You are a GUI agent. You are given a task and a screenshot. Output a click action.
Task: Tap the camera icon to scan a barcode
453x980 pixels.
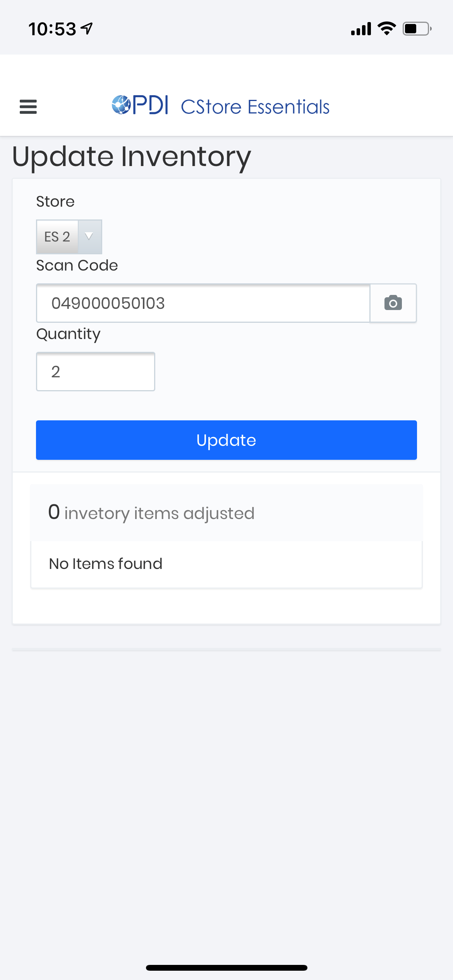(x=393, y=303)
